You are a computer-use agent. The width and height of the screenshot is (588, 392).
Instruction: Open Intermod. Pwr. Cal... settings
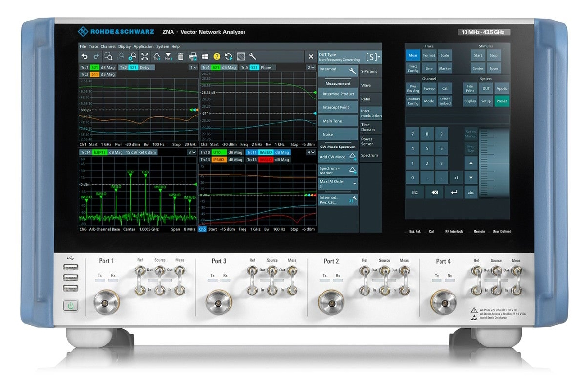pyautogui.click(x=338, y=199)
